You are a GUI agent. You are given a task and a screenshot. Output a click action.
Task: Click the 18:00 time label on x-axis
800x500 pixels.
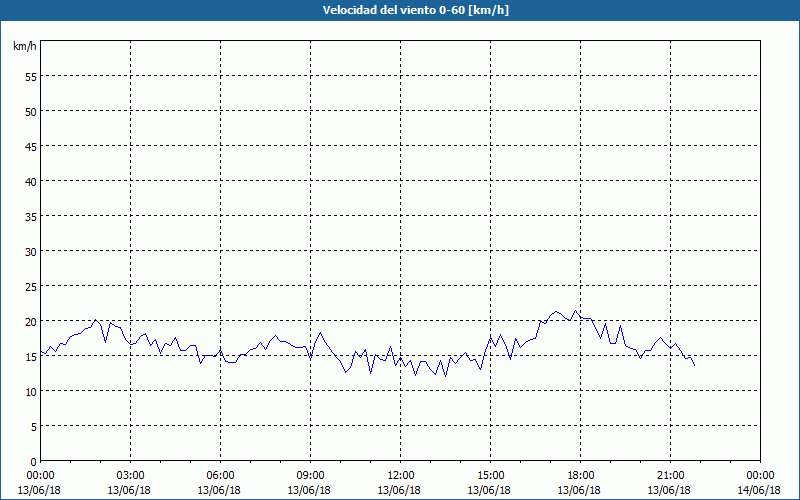coord(580,476)
